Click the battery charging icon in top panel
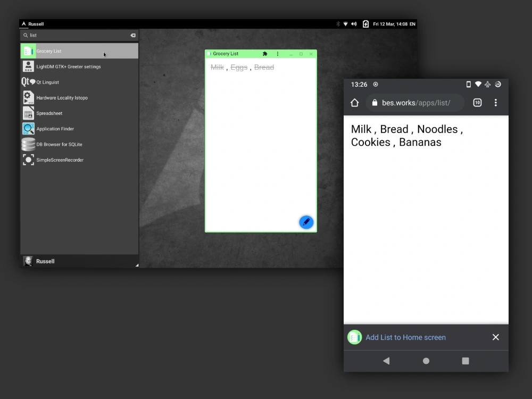Image resolution: width=532 pixels, height=399 pixels. [365, 24]
